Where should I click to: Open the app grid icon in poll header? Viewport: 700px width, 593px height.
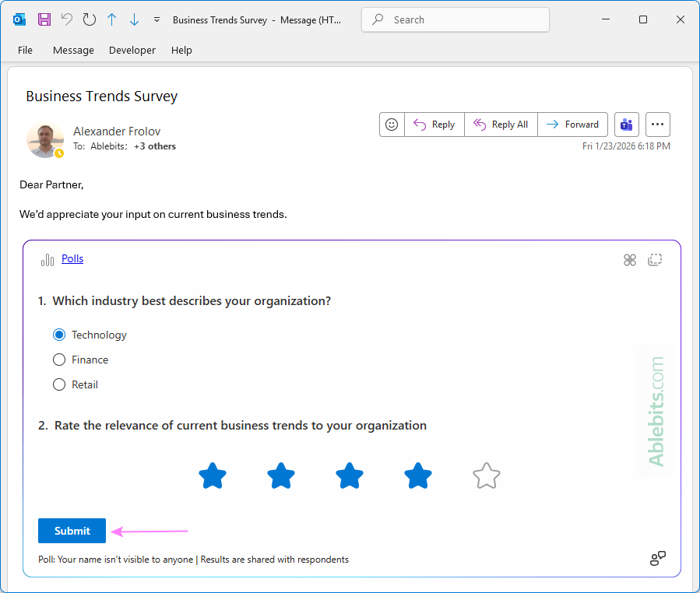point(630,259)
